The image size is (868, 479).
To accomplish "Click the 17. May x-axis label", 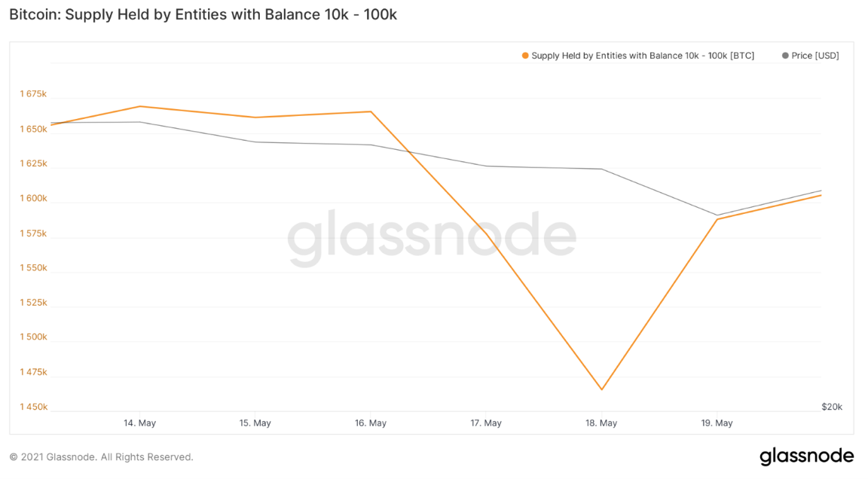I will pos(486,423).
